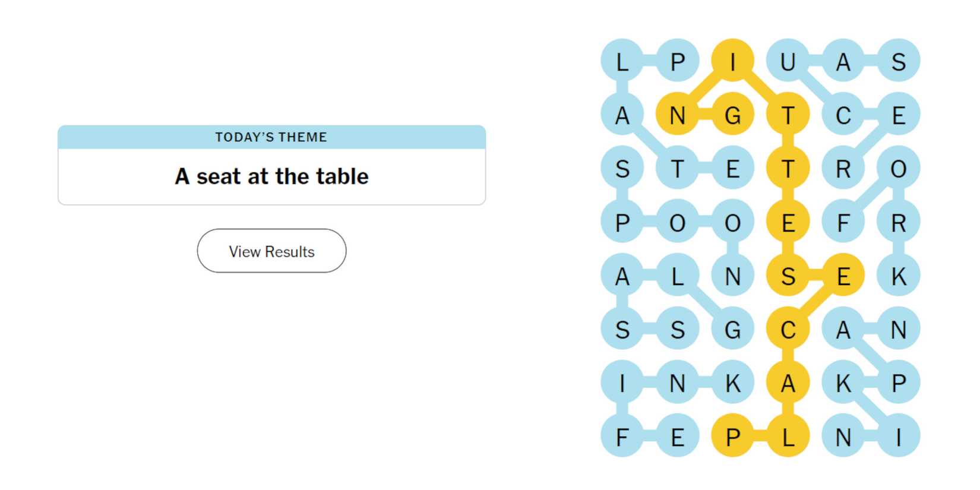Viewport: 980px width, 490px height.
Task: Click the blue N in the bottom row
Action: pyautogui.click(x=843, y=437)
